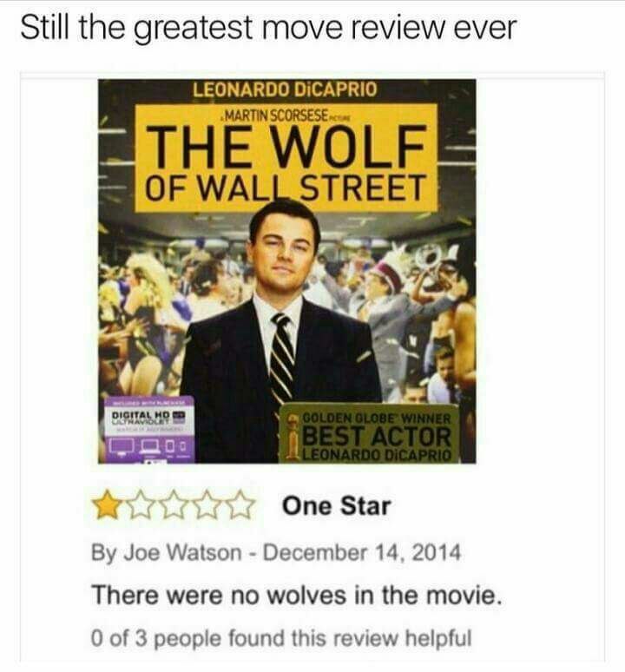Click the third empty rating star
Screen dimensions: 625x672
175,505
